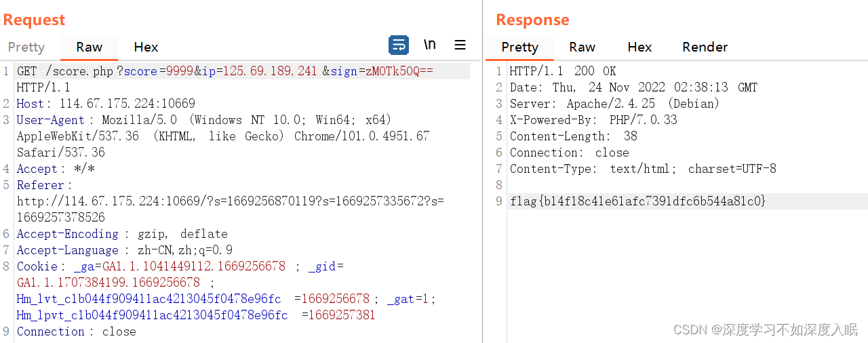Open the Response Render tab
Image resolution: width=868 pixels, height=343 pixels.
pyautogui.click(x=705, y=47)
